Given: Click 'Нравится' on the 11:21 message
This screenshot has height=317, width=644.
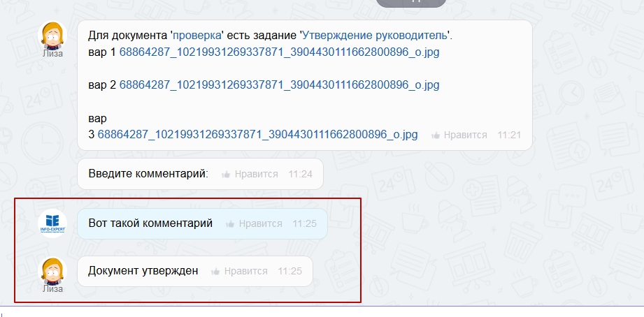Looking at the screenshot, I should pyautogui.click(x=465, y=135).
